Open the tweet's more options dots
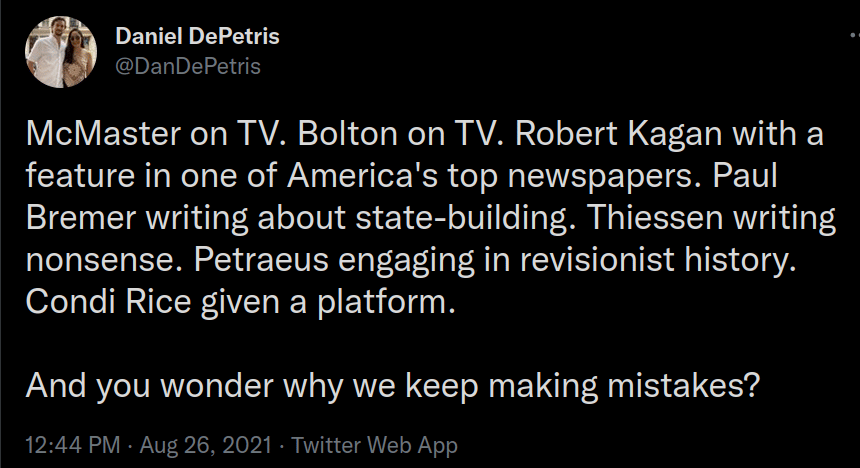The image size is (860, 468). pyautogui.click(x=851, y=35)
